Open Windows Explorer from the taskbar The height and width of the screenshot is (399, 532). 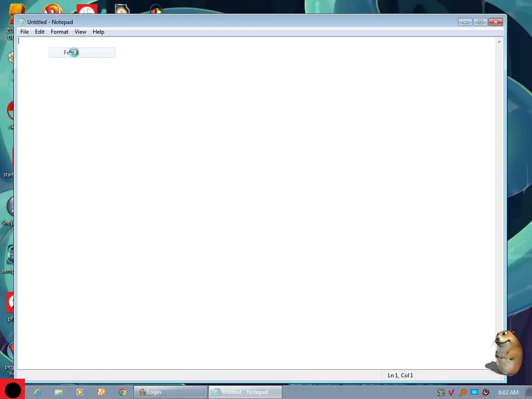[59, 392]
